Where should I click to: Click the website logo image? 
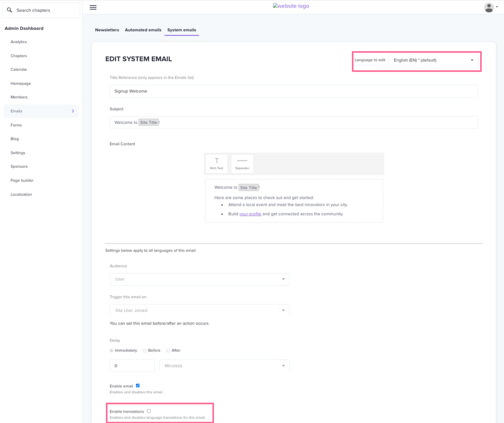[x=291, y=6]
